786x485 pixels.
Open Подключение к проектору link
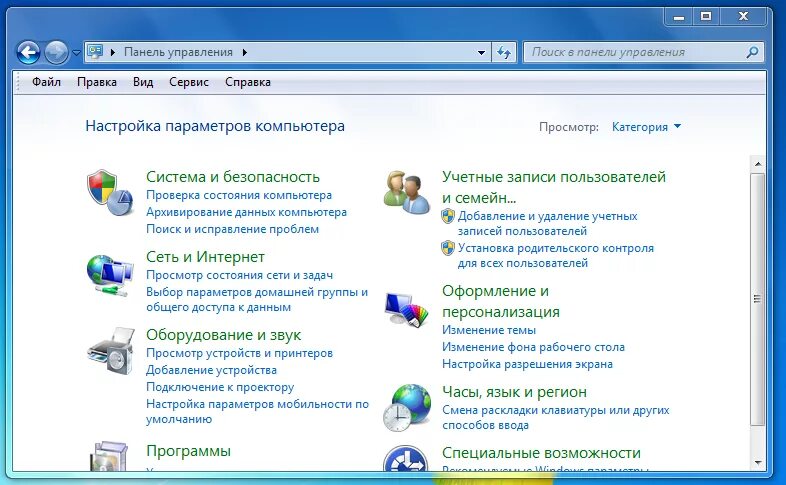[x=220, y=387]
